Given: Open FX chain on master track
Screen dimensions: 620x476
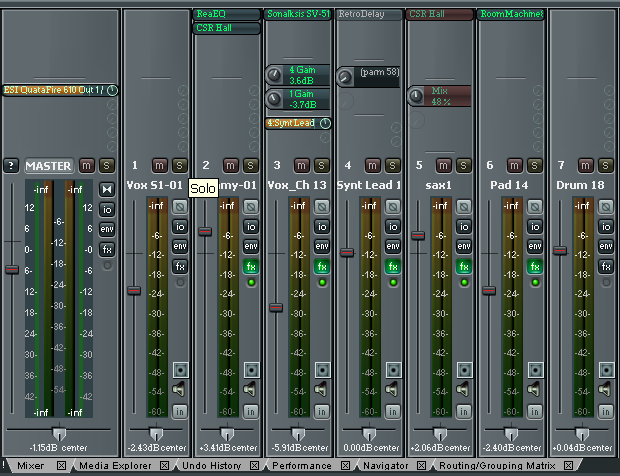Looking at the screenshot, I should (x=108, y=248).
